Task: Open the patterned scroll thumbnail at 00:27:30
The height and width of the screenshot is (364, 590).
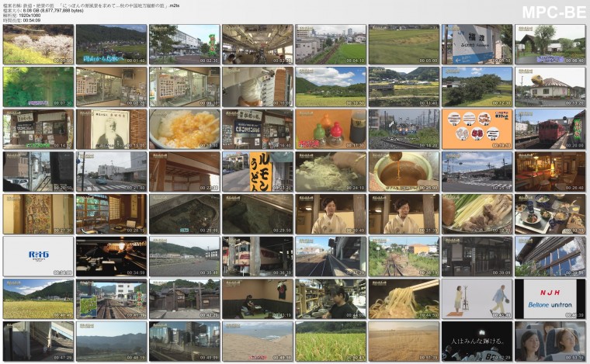Action: point(38,214)
